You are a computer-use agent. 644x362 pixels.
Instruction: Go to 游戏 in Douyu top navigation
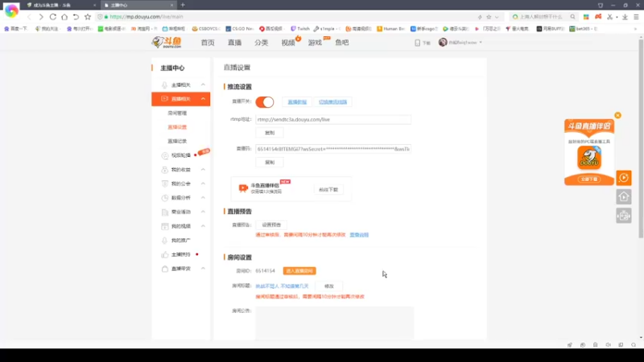pos(315,43)
